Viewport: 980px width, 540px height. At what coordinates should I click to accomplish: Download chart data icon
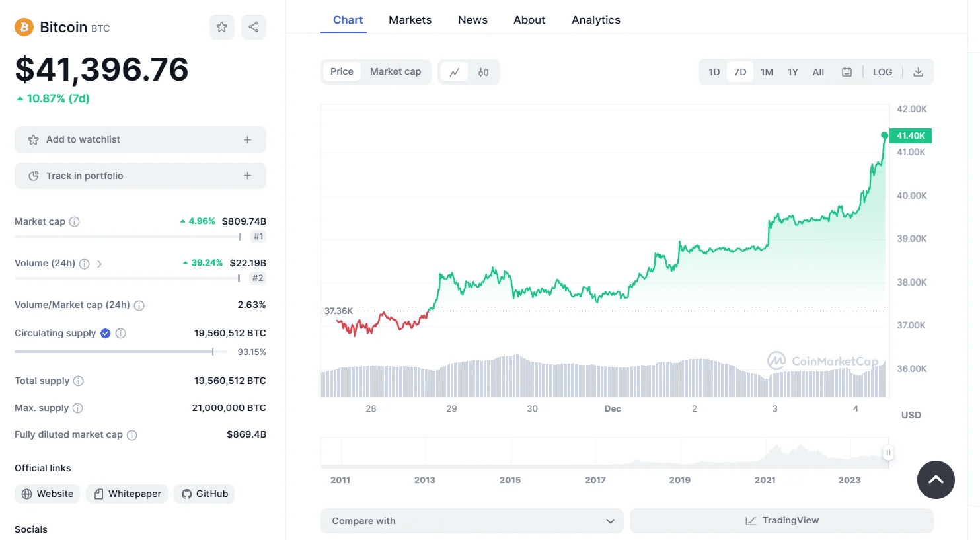tap(918, 72)
